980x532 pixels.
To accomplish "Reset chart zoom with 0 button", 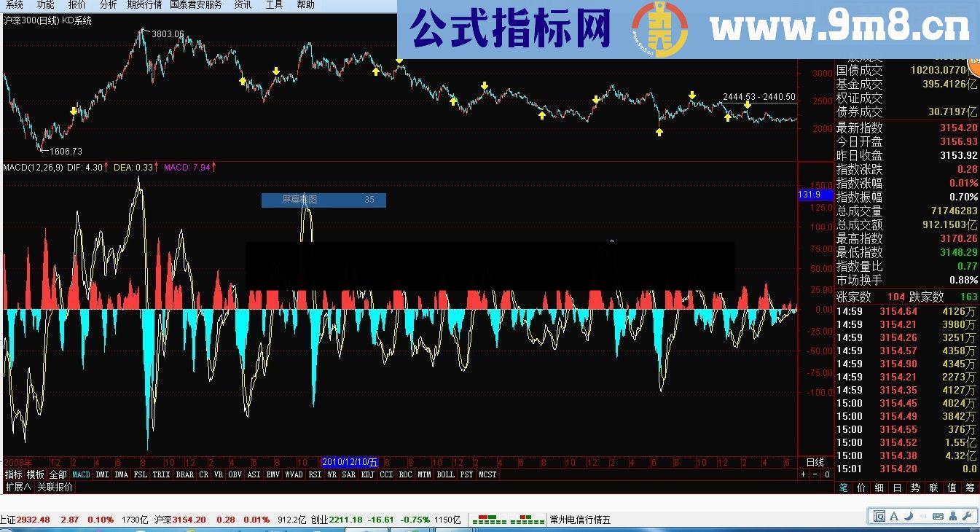I will pos(827,474).
